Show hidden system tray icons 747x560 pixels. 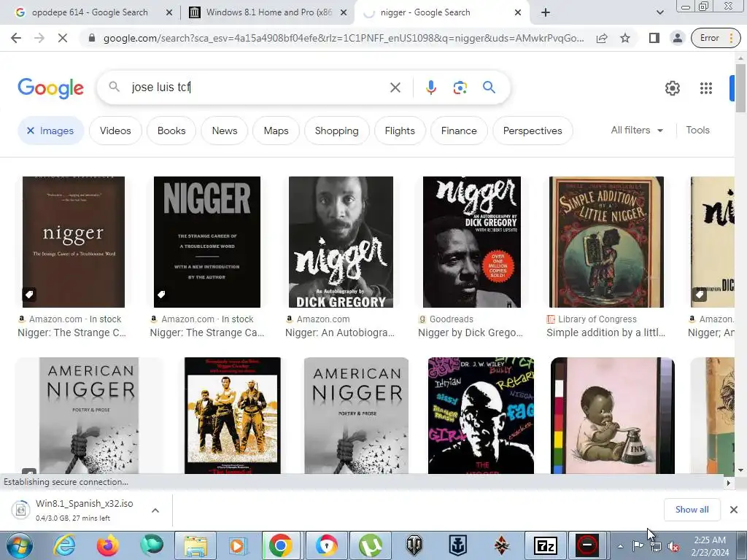pos(620,546)
